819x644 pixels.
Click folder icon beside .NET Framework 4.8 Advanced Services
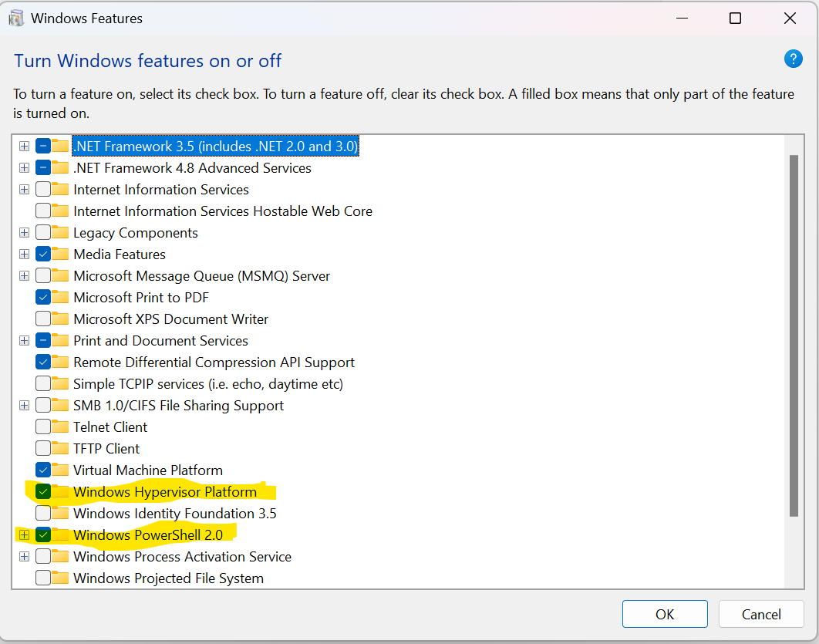coord(60,167)
